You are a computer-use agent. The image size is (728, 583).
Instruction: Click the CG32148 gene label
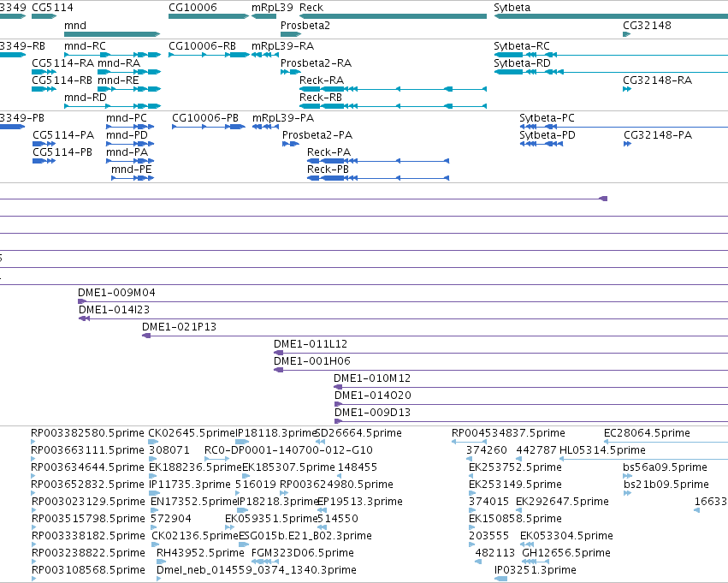[647, 25]
